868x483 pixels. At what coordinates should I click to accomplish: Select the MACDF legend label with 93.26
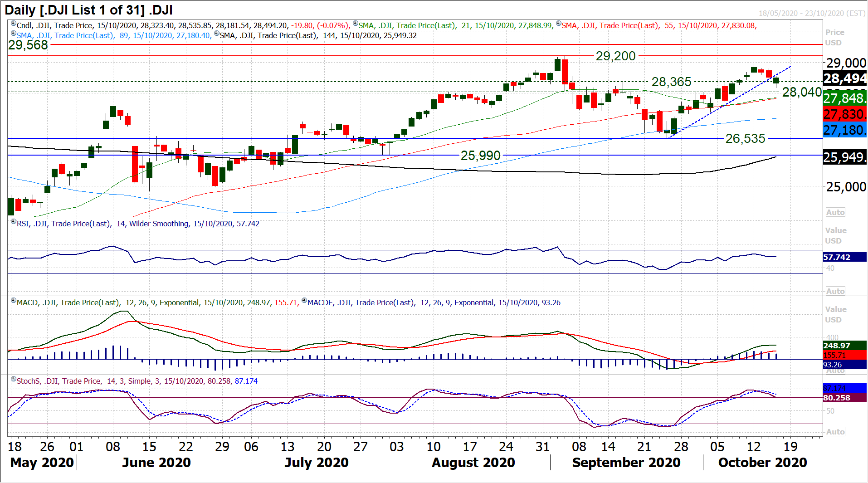pyautogui.click(x=434, y=302)
